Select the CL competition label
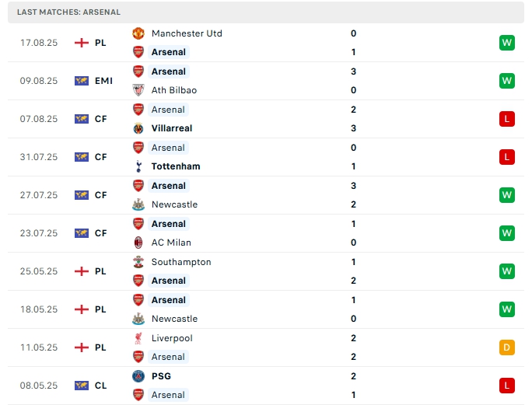The width and height of the screenshot is (532, 405). (x=101, y=386)
